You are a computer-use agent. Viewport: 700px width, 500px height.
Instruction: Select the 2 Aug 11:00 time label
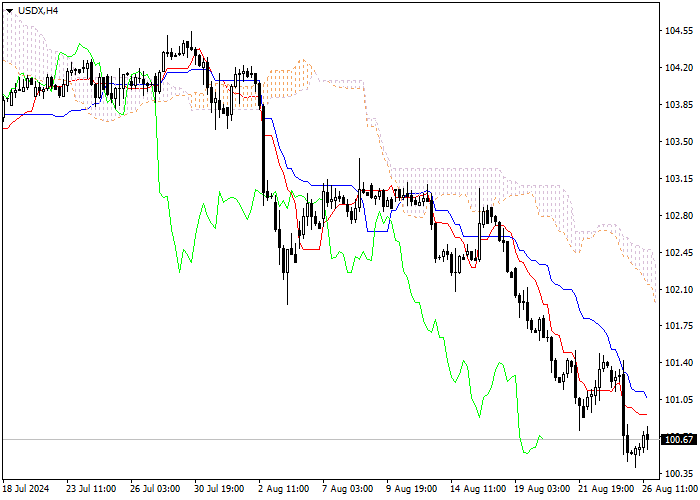[283, 488]
